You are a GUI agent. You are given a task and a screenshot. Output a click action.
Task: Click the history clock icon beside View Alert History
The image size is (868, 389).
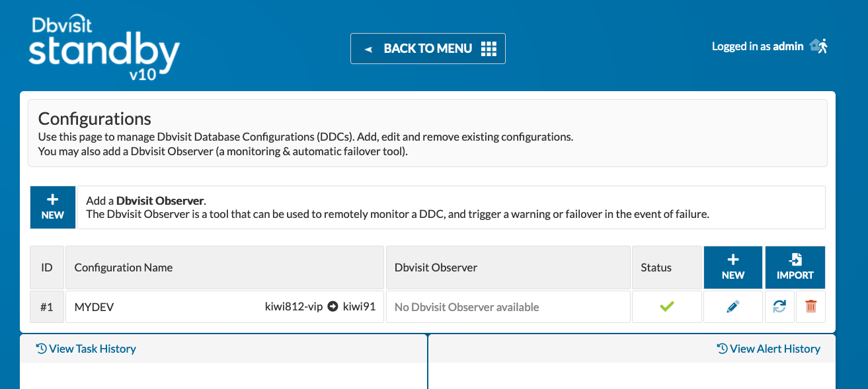coord(723,349)
